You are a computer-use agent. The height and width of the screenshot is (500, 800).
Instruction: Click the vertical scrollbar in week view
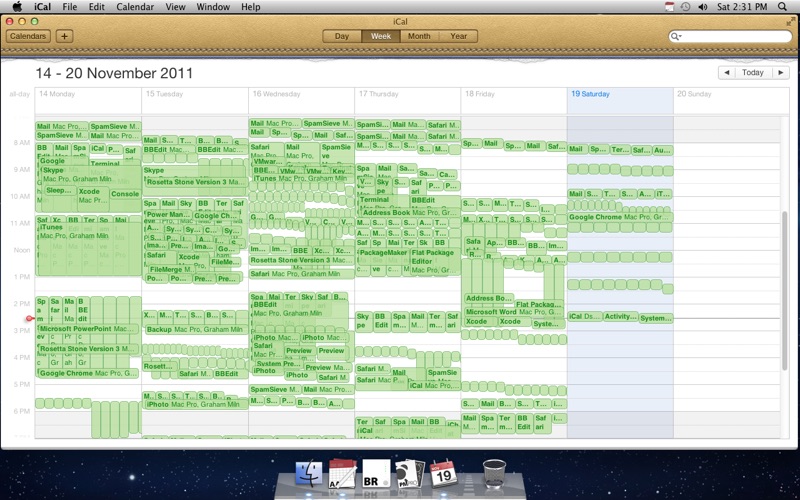tap(785, 291)
